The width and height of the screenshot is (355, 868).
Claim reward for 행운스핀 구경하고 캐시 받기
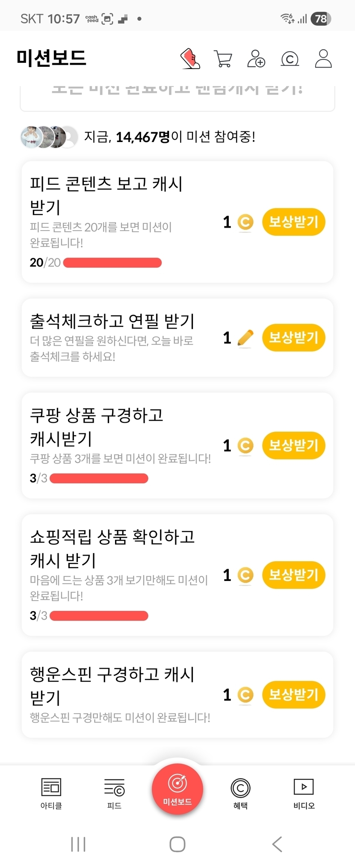tap(293, 694)
